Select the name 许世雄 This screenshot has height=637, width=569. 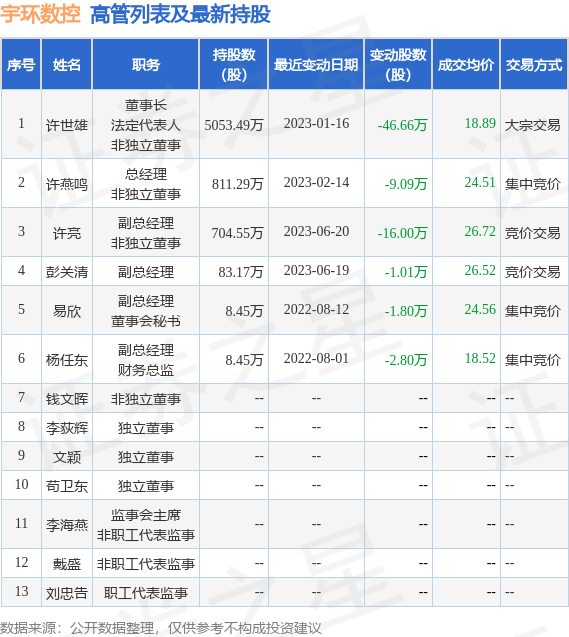(x=67, y=125)
